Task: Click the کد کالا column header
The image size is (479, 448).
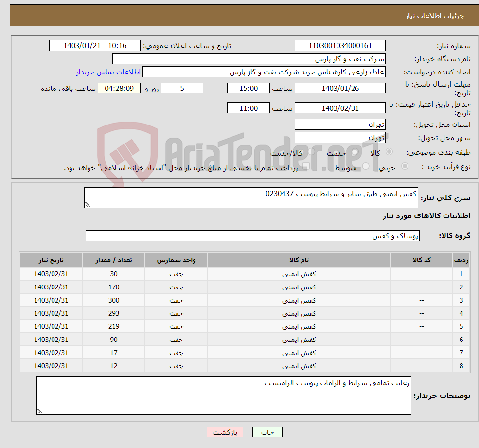Action: 422,260
